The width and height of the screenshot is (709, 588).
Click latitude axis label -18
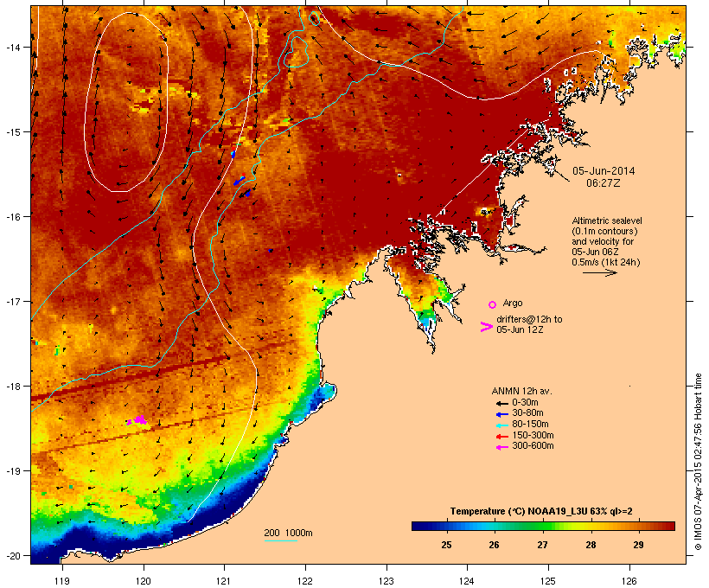(x=13, y=386)
